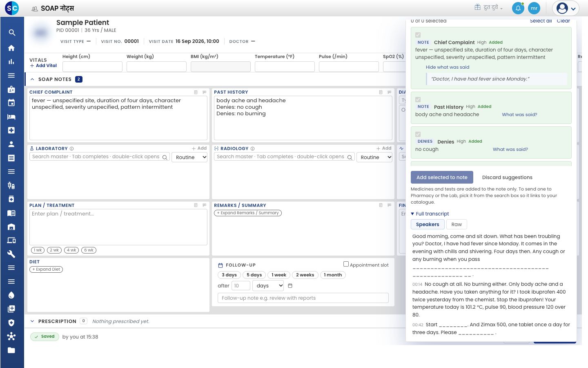Screen dimensions: 588x368
Task: Switch to the Raw transcript tab
Action: [457, 224]
